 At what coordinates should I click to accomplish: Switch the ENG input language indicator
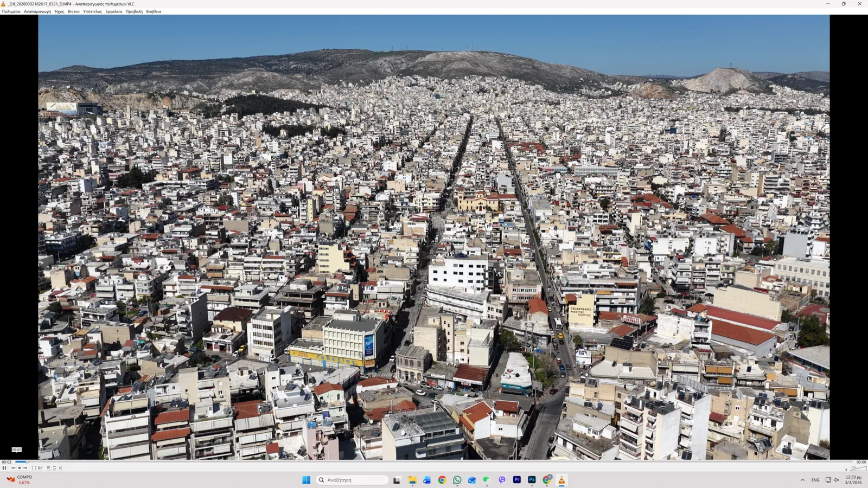tap(815, 480)
